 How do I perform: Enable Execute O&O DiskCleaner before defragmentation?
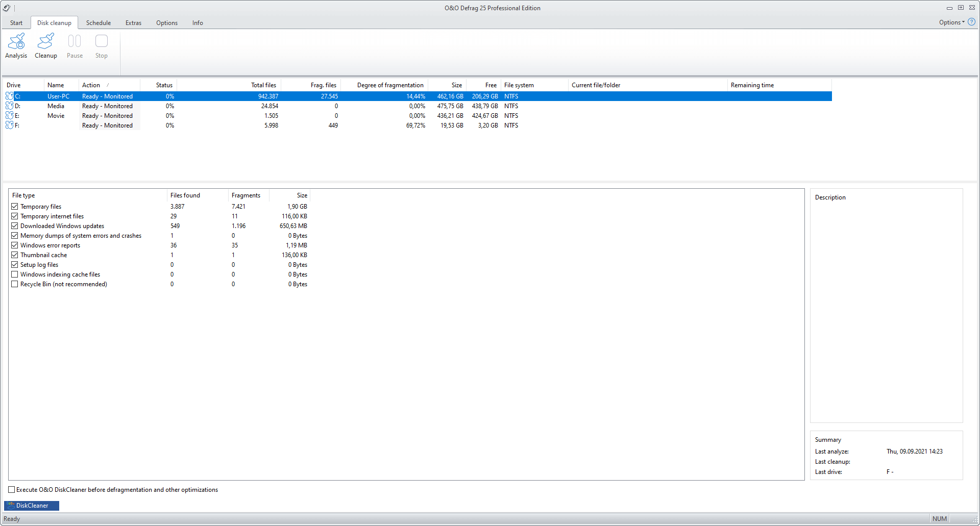click(x=12, y=489)
